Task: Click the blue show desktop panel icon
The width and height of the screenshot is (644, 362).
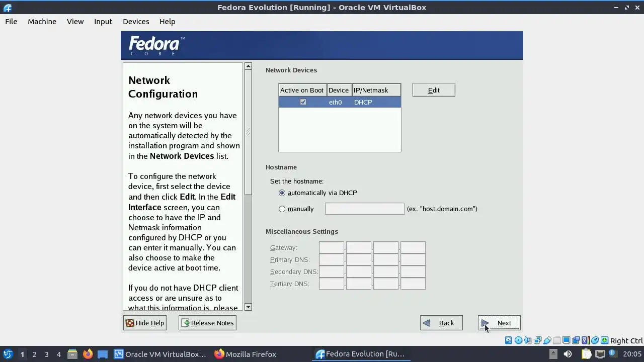Action: [x=103, y=354]
